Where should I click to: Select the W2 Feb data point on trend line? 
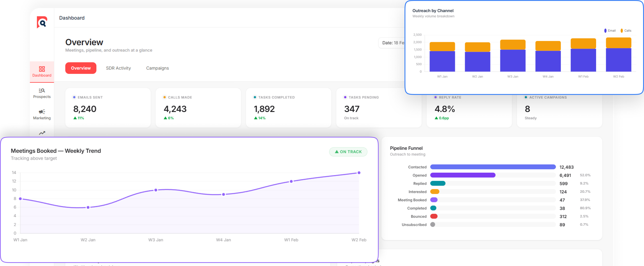click(359, 172)
